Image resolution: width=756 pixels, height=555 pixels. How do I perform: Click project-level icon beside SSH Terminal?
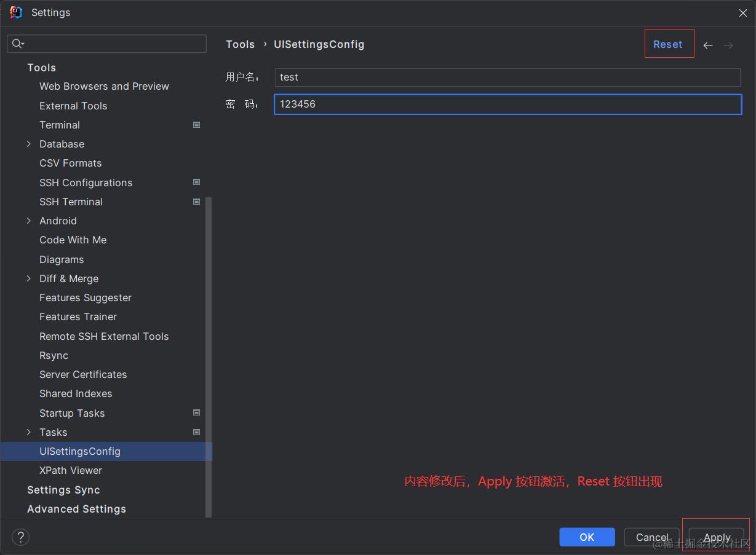click(x=197, y=202)
